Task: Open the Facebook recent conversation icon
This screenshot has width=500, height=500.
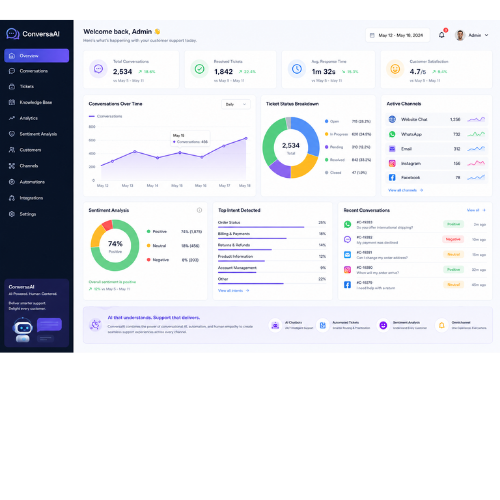Action: pyautogui.click(x=347, y=285)
